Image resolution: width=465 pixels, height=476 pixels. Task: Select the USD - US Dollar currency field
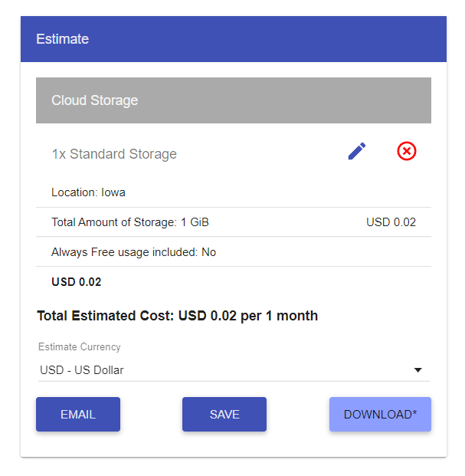pos(234,370)
